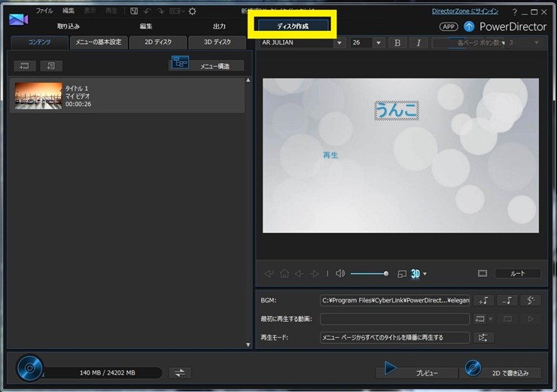Click the add first-play video icon

484,319
